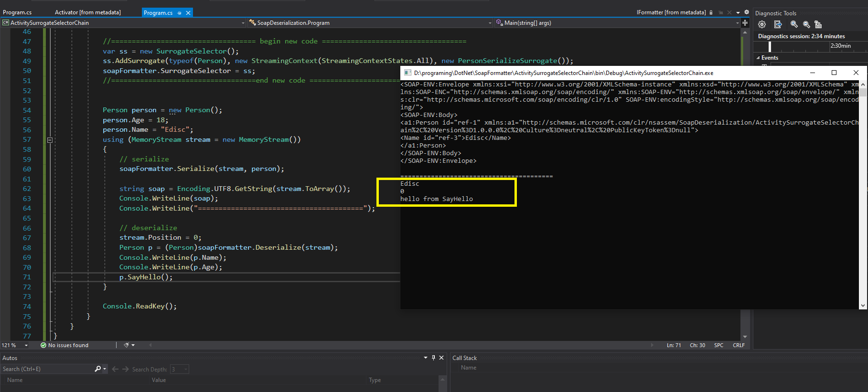Switch to the first Program.cs tab
868x392 pixels.
(17, 12)
